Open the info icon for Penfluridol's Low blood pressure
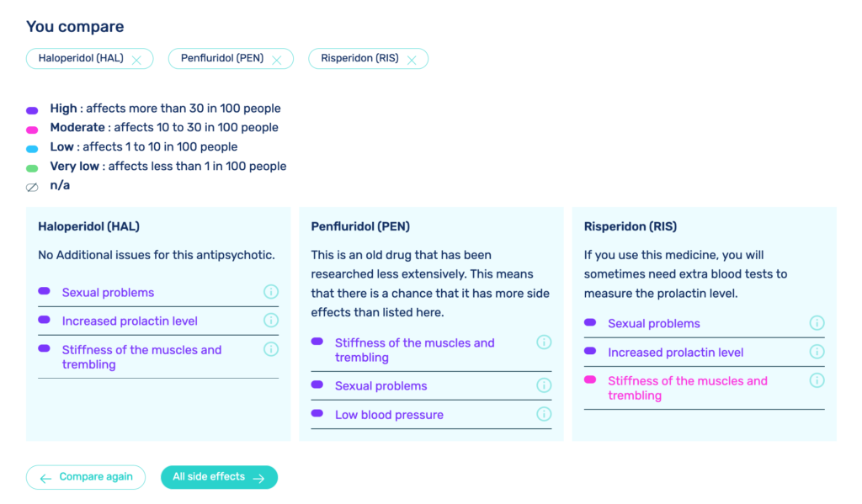Image resolution: width=862 pixels, height=504 pixels. [x=544, y=414]
